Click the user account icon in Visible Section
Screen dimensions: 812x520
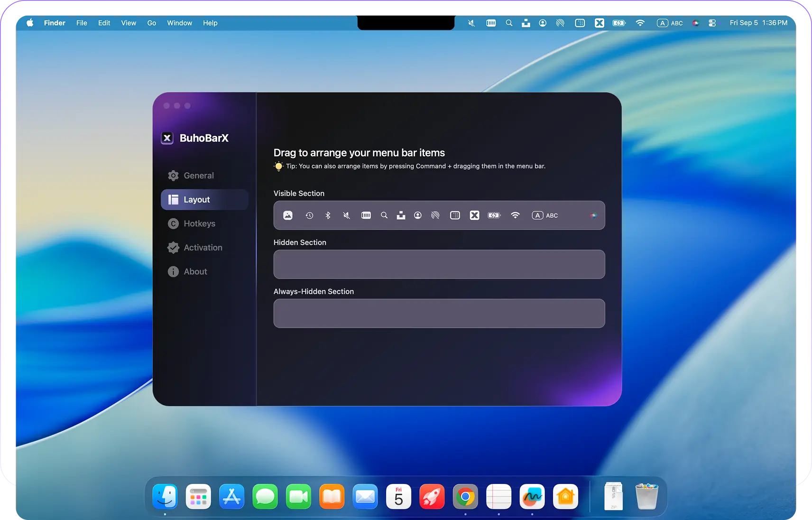pos(418,215)
